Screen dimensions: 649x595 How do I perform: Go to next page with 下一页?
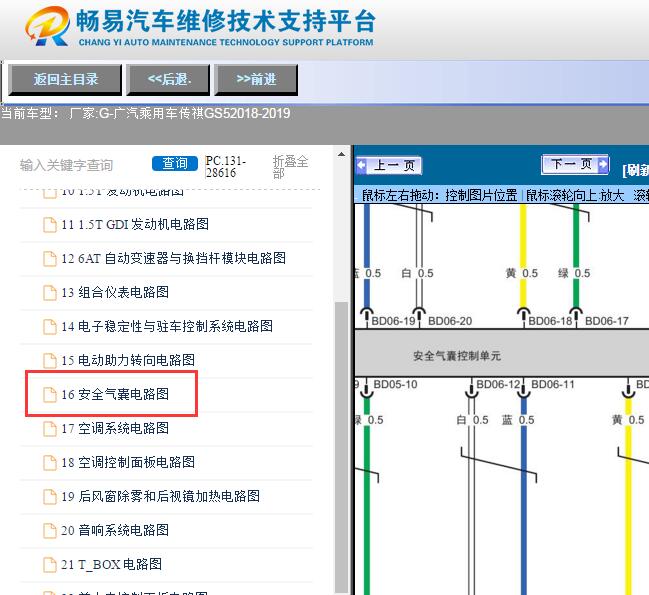(x=575, y=165)
